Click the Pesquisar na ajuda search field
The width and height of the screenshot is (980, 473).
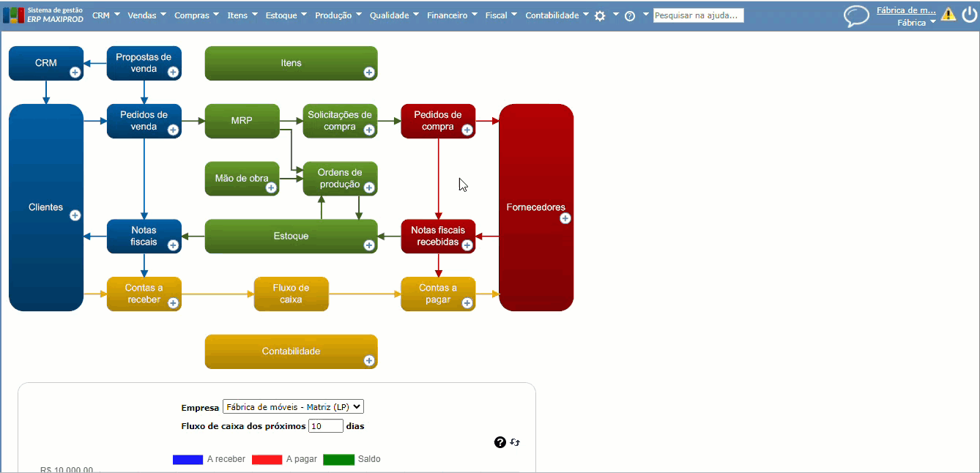(699, 15)
